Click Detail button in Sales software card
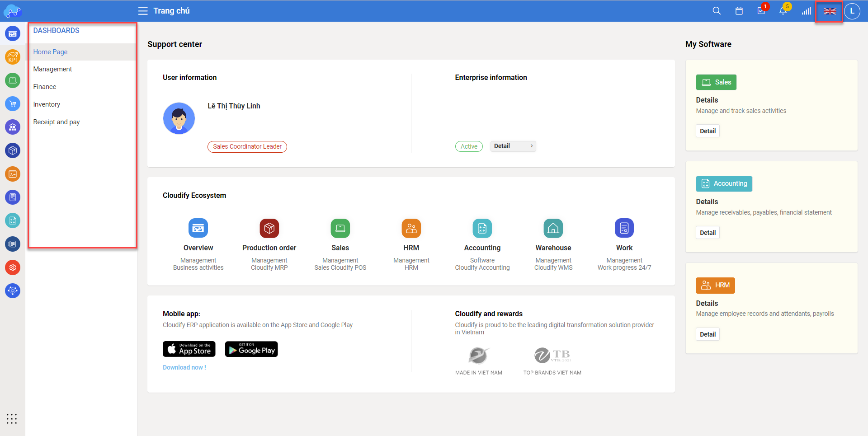Image resolution: width=868 pixels, height=436 pixels. coord(708,131)
